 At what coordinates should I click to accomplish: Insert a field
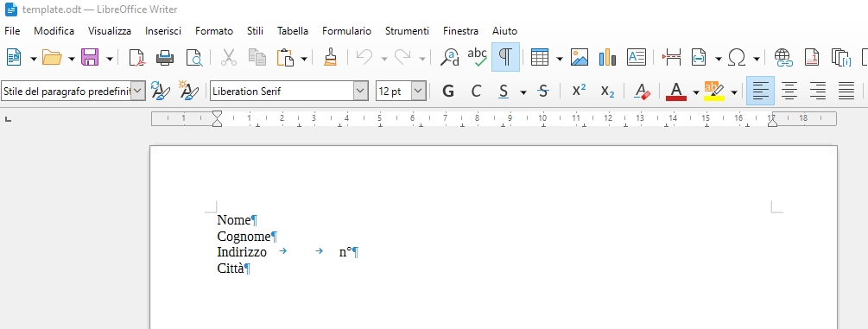coord(699,57)
